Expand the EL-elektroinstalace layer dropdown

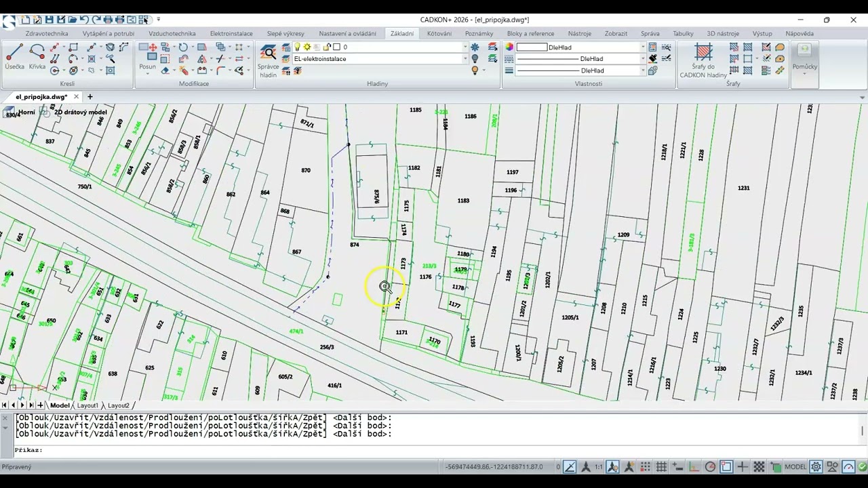(465, 59)
